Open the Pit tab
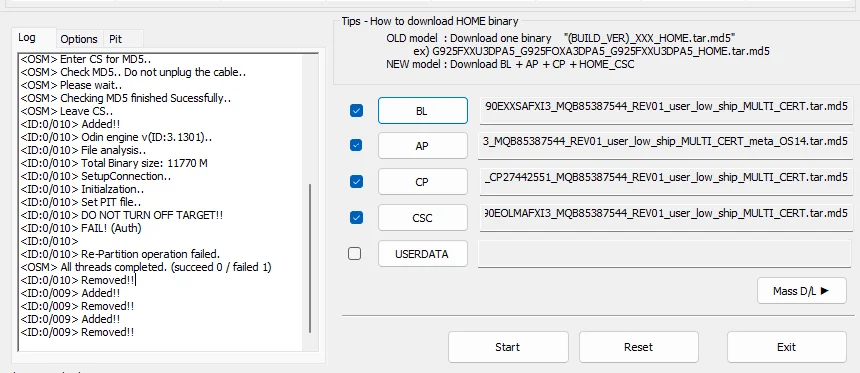This screenshot has width=860, height=373. point(116,39)
